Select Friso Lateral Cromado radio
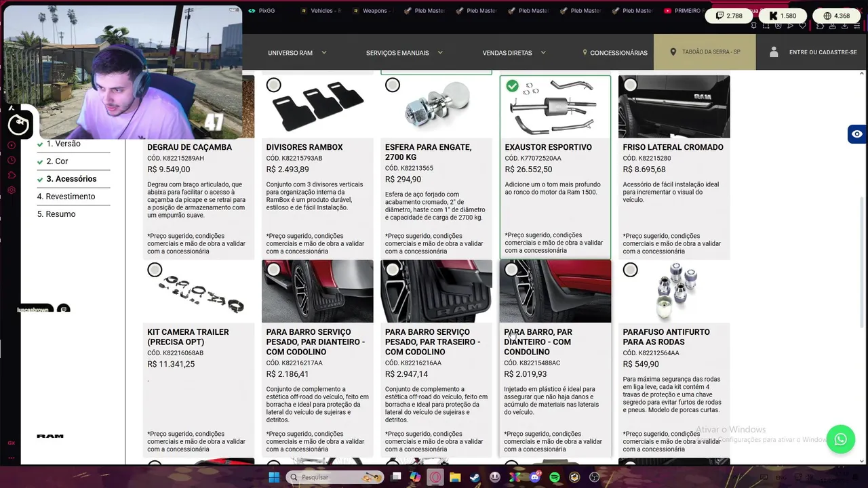868x488 pixels. pyautogui.click(x=630, y=85)
